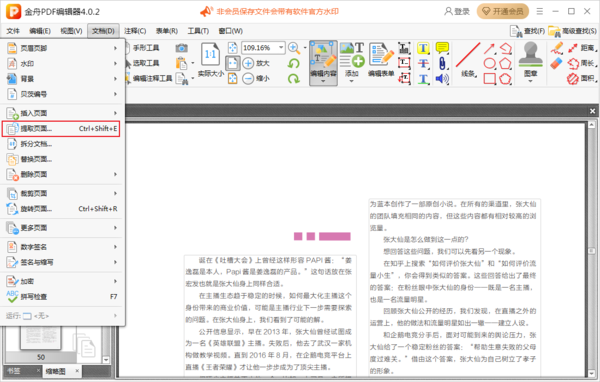600x382 pixels.
Task: Select the red arrow drawing tool
Action: pos(489,48)
